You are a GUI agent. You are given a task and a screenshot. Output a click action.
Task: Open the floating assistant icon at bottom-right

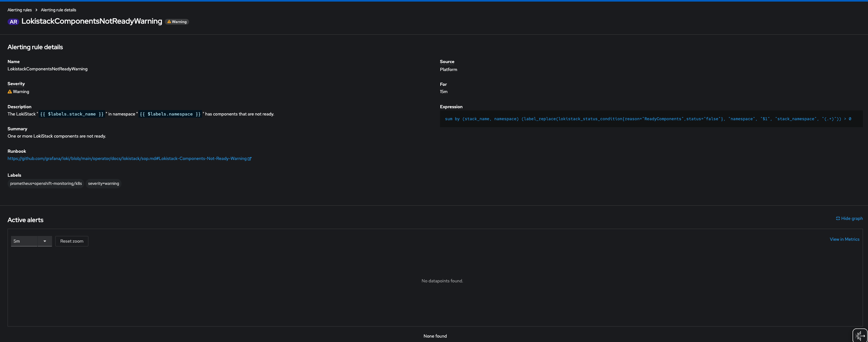click(x=859, y=335)
